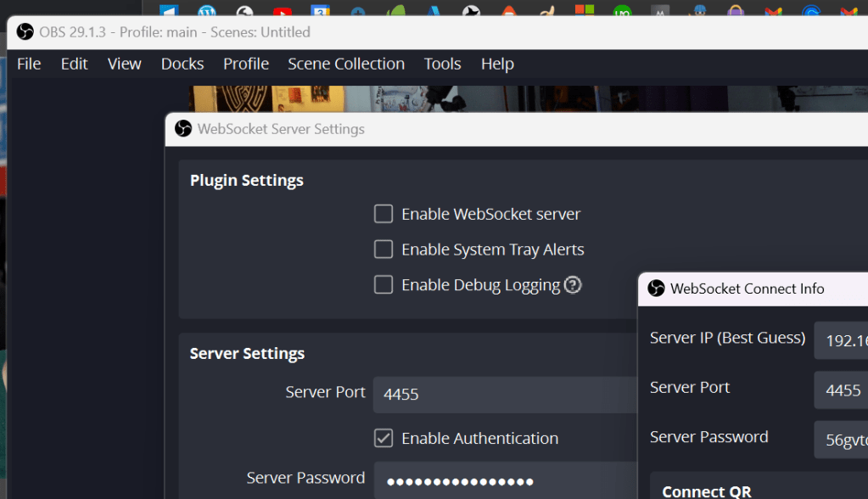
Task: Click Server Password field in Connect Info
Action: pos(841,440)
